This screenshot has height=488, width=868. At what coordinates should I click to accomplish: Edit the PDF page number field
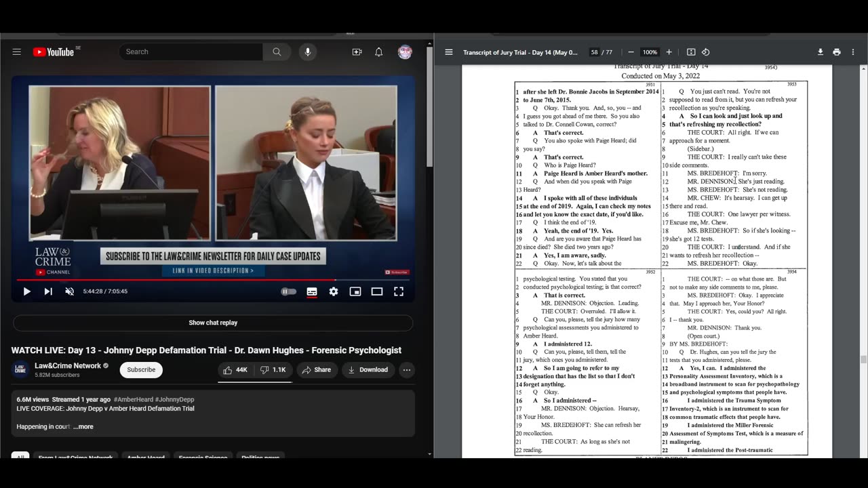(x=594, y=52)
